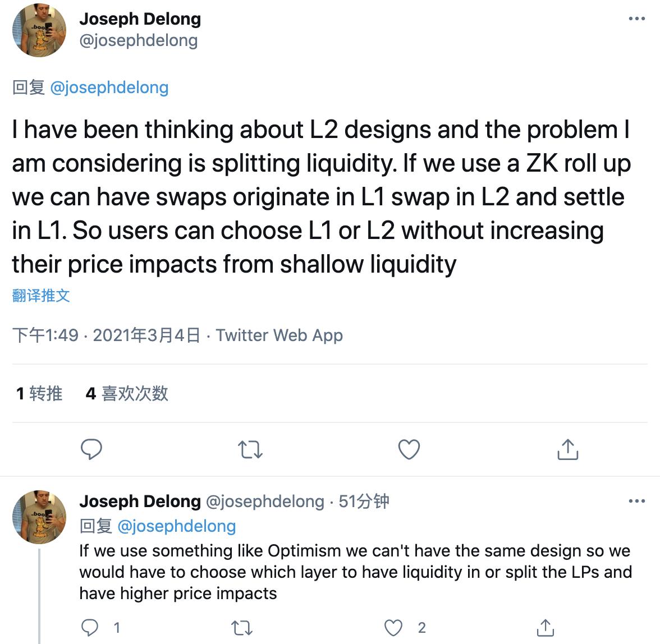660x644 pixels.
Task: Open the reply dialog for the main tweet
Action: click(x=92, y=449)
